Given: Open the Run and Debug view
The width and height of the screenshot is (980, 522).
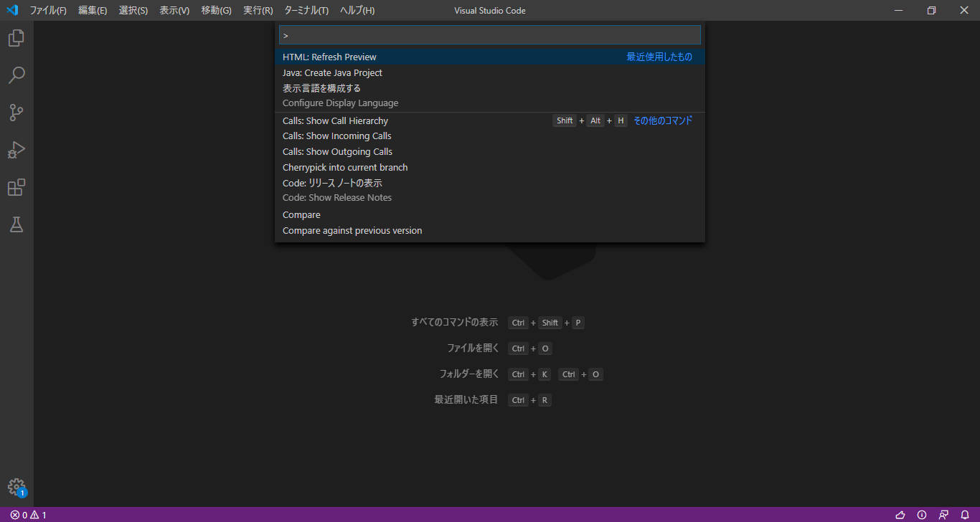Looking at the screenshot, I should [x=17, y=150].
